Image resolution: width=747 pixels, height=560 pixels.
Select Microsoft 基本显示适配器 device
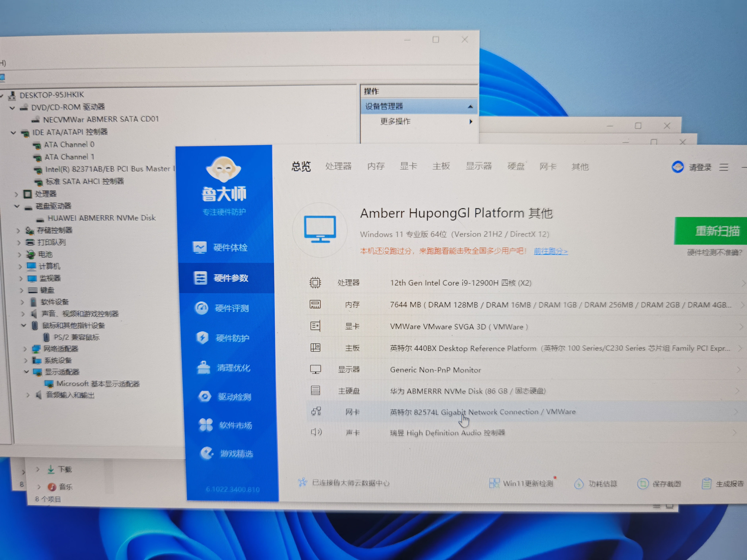pos(98,384)
